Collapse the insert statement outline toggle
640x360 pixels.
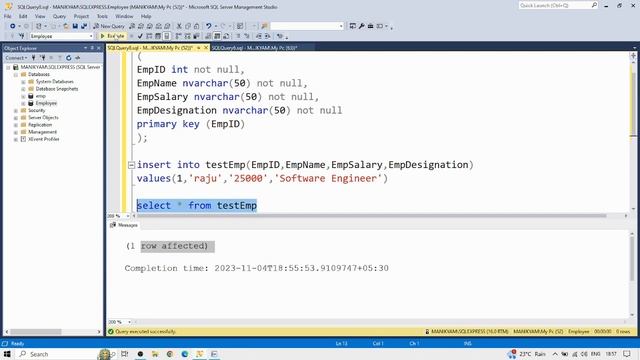point(131,165)
